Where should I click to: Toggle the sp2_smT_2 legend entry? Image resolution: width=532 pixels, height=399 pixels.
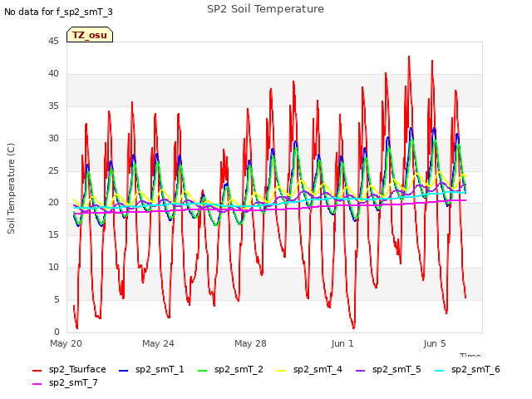(230, 369)
